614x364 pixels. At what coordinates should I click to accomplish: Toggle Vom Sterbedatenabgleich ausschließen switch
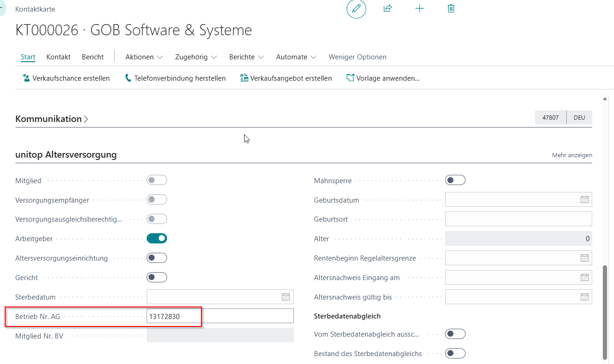455,334
